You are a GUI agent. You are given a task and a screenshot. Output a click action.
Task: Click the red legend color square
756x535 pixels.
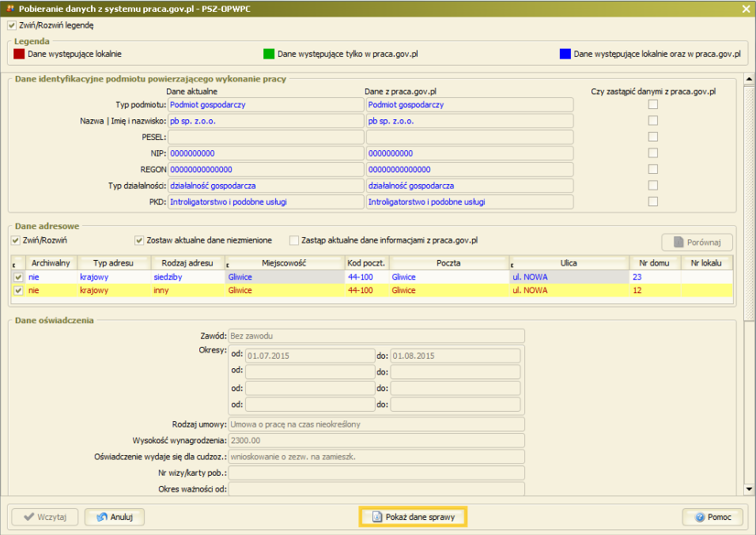point(19,54)
